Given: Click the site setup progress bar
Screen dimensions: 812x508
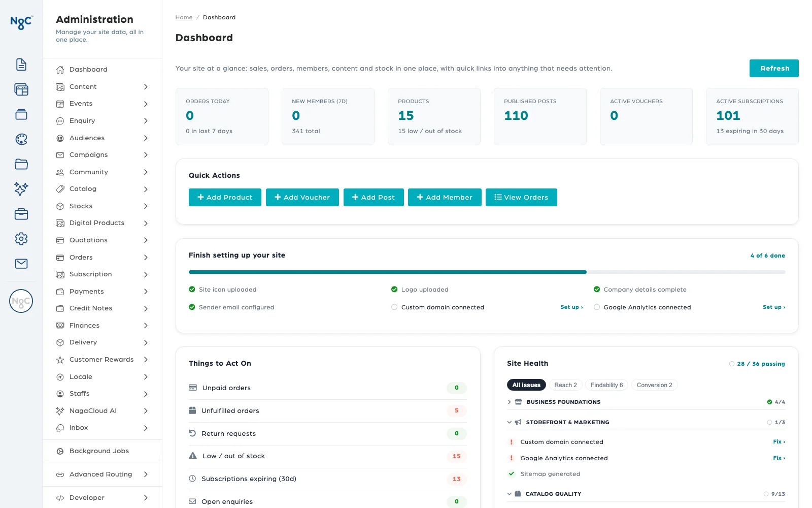Looking at the screenshot, I should pyautogui.click(x=487, y=272).
